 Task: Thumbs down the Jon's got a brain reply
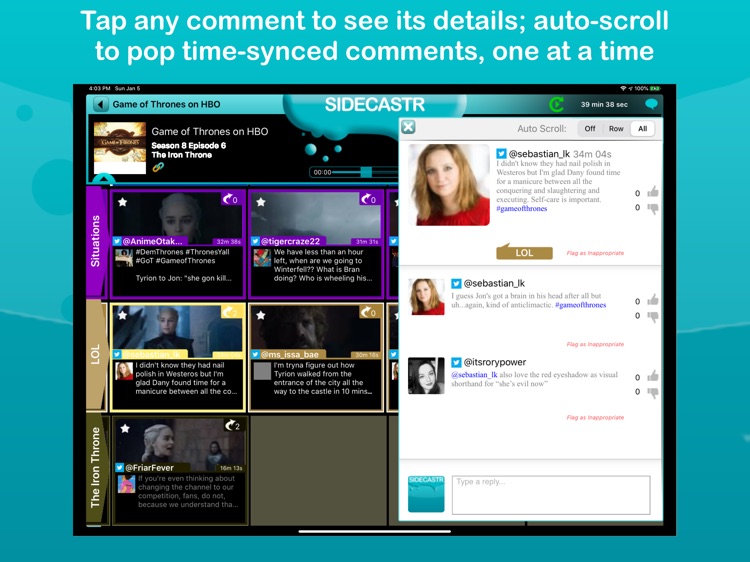coord(652,317)
